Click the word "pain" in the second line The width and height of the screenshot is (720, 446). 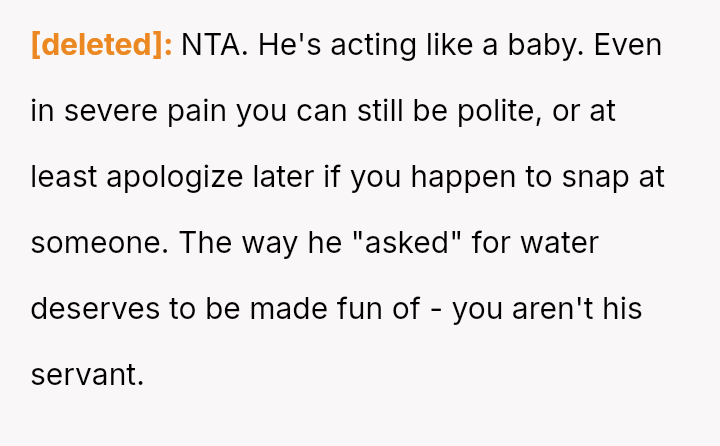(196, 112)
